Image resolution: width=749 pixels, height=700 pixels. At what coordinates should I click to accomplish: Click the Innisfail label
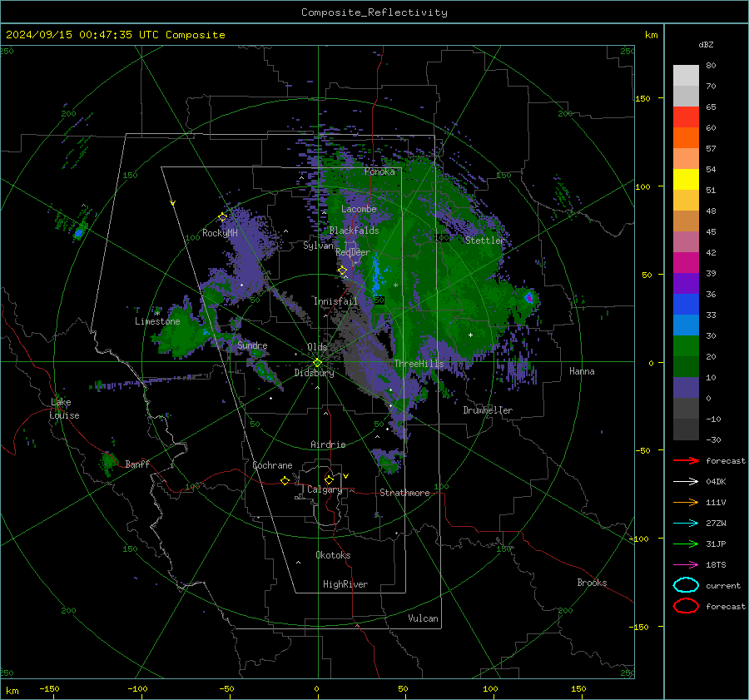click(335, 301)
